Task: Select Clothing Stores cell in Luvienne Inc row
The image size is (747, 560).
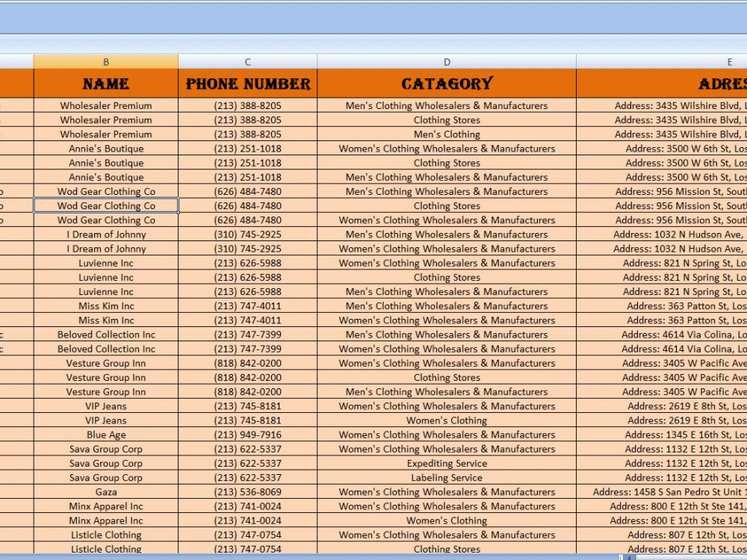Action: [x=447, y=277]
